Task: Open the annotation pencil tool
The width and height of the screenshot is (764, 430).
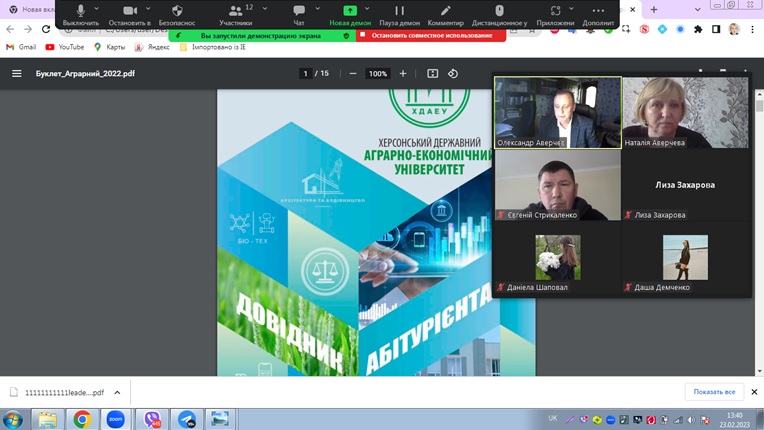Action: coord(445,15)
